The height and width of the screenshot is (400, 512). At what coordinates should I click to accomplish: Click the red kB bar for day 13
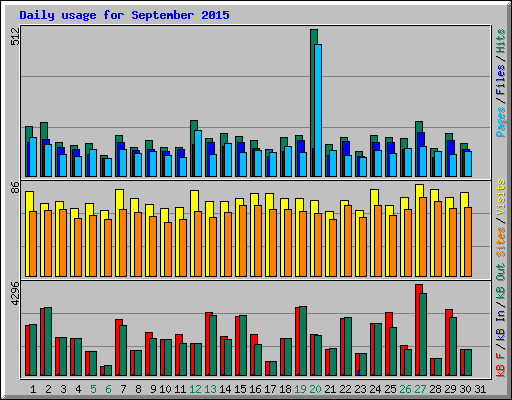(207, 344)
